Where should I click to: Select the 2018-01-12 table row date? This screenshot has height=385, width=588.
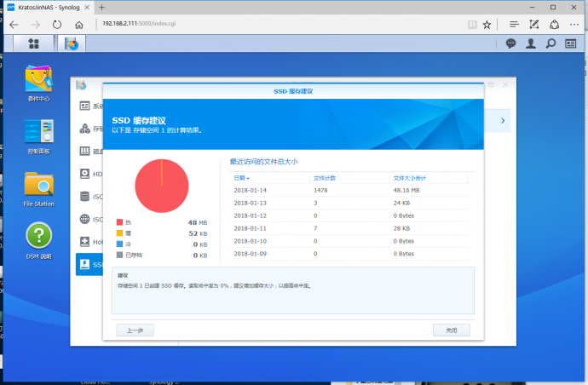pyautogui.click(x=251, y=216)
